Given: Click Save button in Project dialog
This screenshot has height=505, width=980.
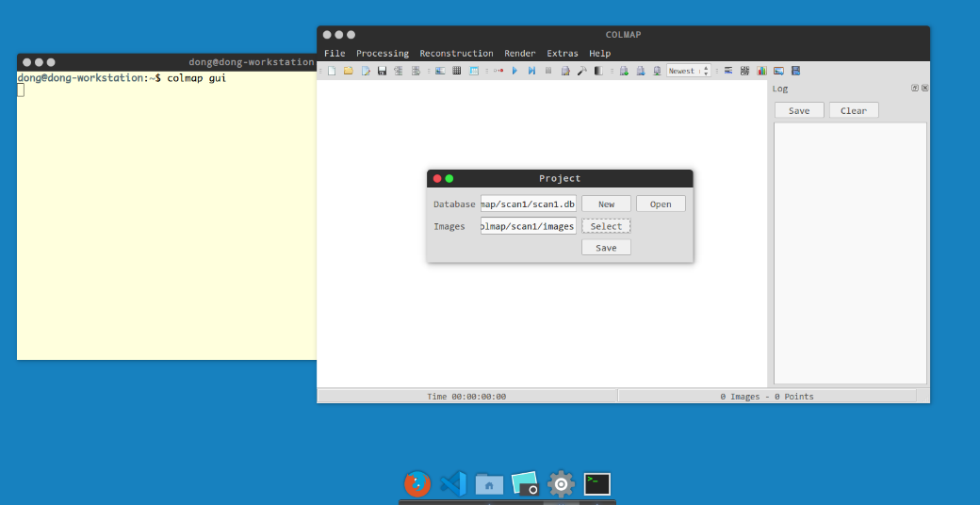Looking at the screenshot, I should 606,248.
